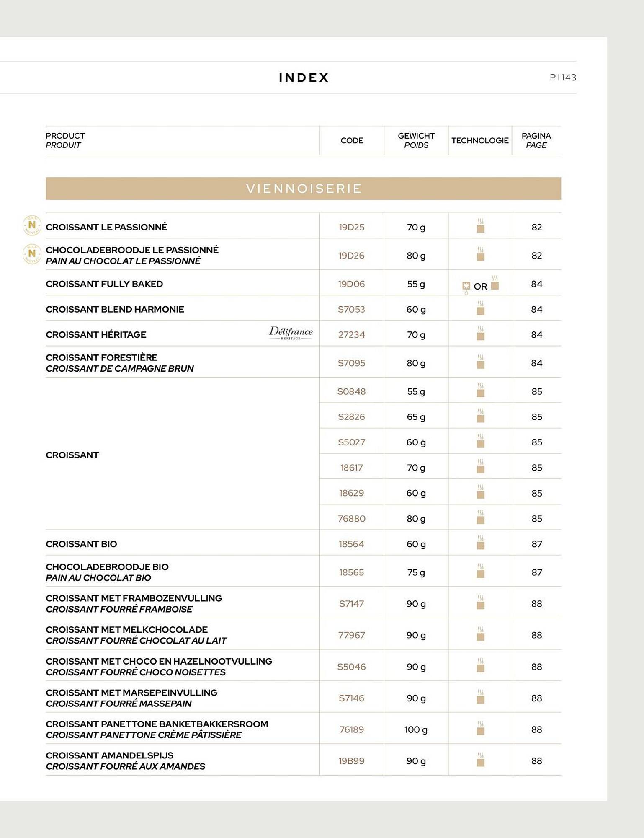Click the bake icon in the 18564 row

(481, 543)
